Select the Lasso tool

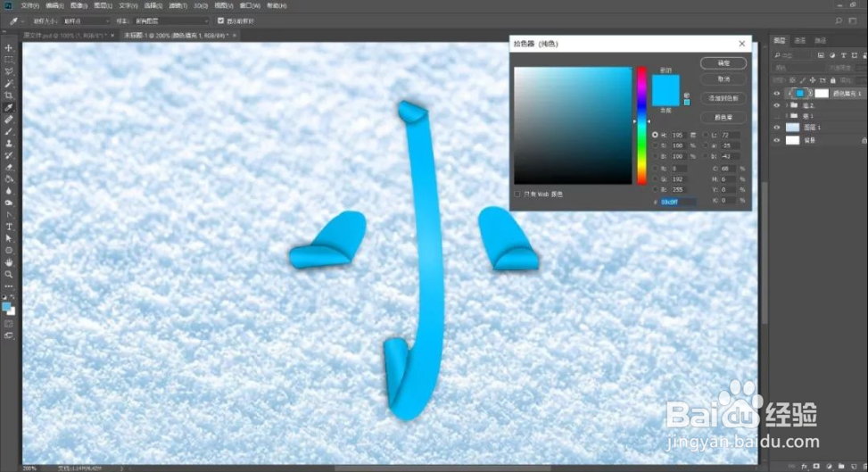coord(9,72)
